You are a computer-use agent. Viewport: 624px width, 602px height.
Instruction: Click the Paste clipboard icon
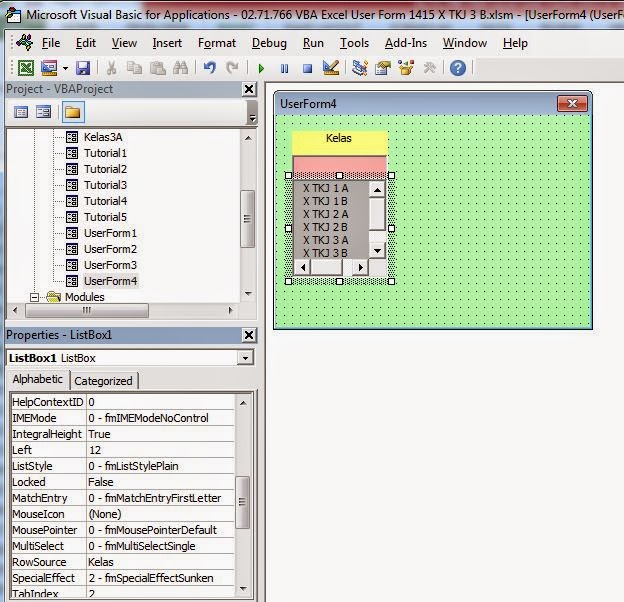click(158, 68)
